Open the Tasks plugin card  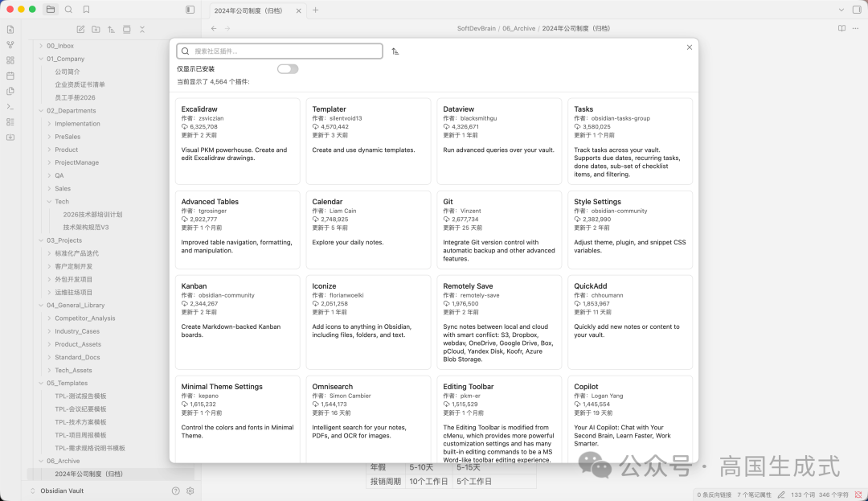[630, 142]
